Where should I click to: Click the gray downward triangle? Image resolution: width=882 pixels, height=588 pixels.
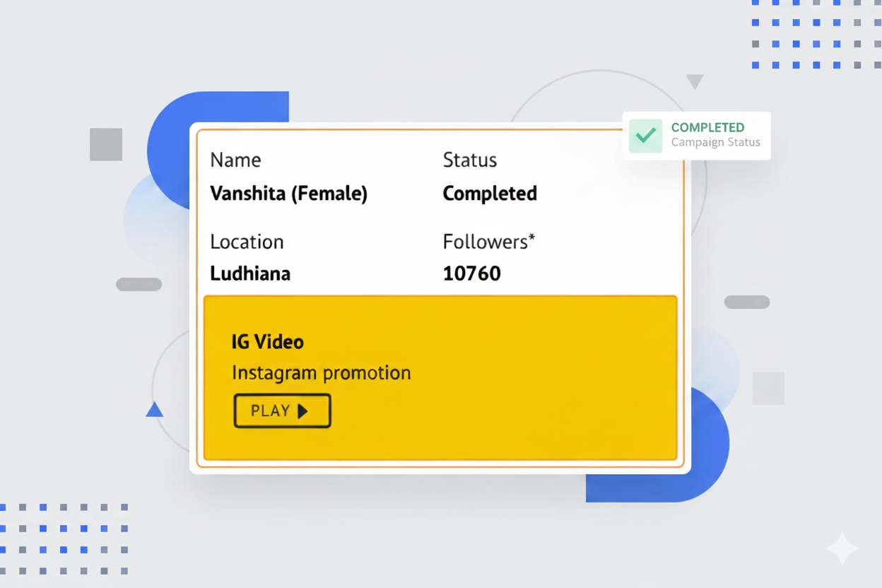[x=695, y=82]
